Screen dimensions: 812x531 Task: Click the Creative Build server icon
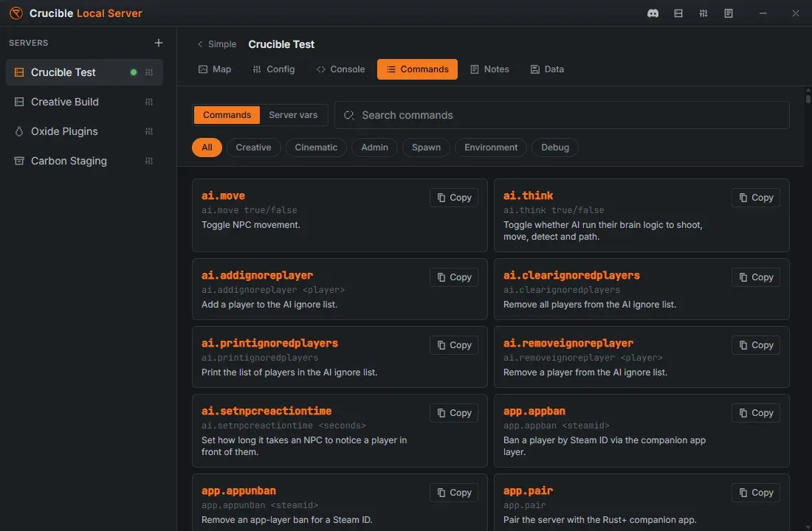pos(19,102)
